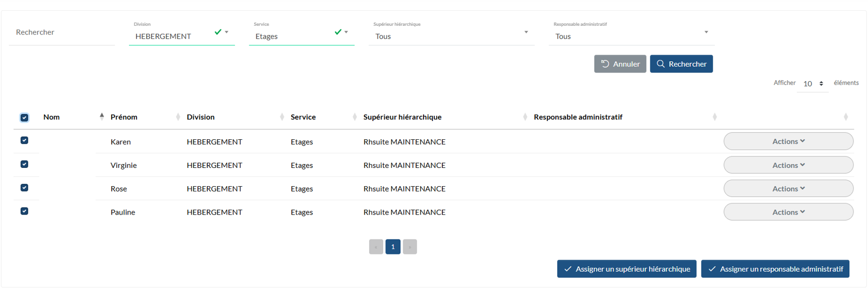Toggle the select-all header checkbox

click(24, 117)
